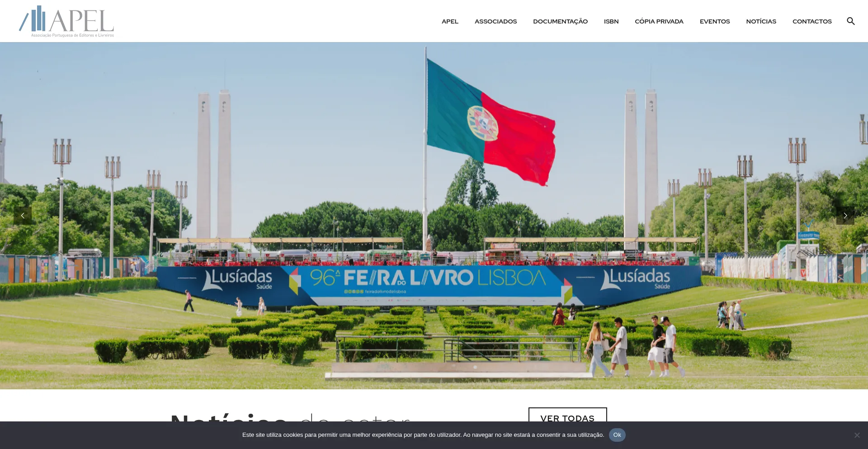Go to the NOTÍCIAS menu item
The image size is (868, 449).
pos(761,21)
